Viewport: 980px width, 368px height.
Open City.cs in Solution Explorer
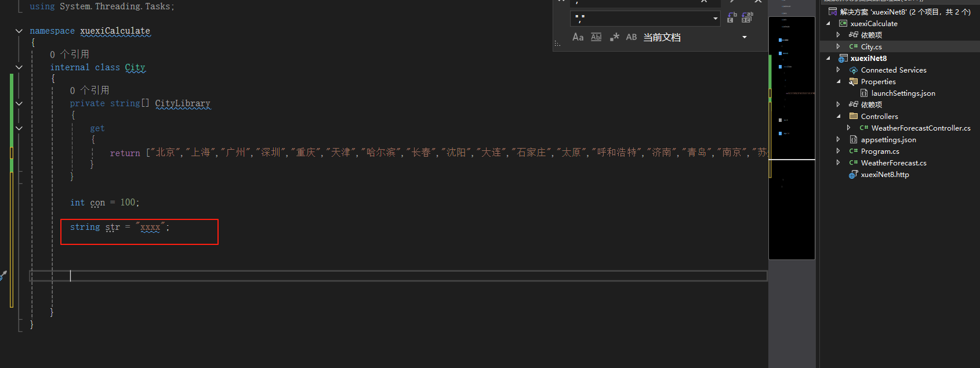click(x=871, y=46)
